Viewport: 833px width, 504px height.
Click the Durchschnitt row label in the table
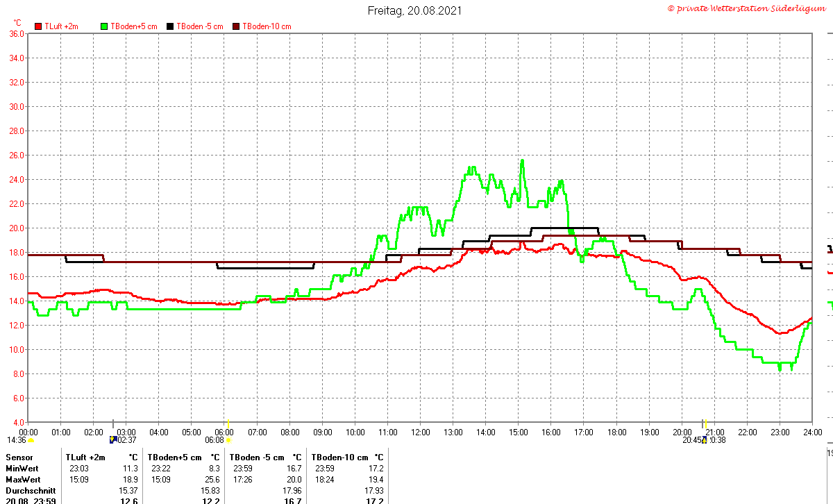point(31,491)
